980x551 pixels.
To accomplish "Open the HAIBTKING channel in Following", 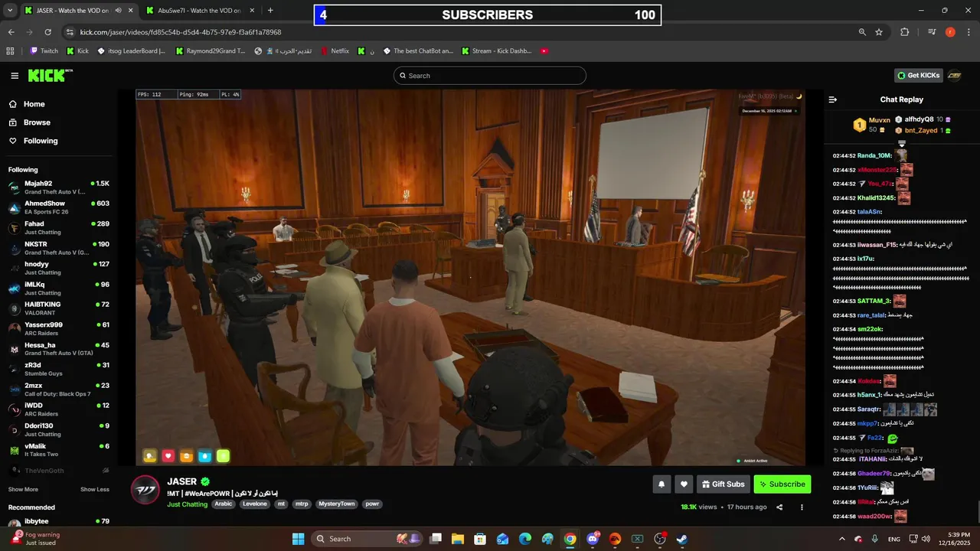I will pos(60,308).
